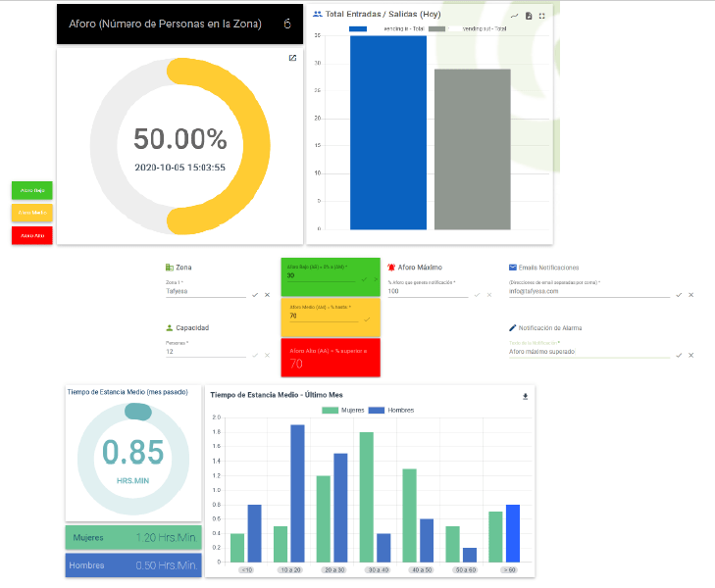
Task: Confirm the Emails Notificaciones address checkmark
Action: pyautogui.click(x=679, y=294)
